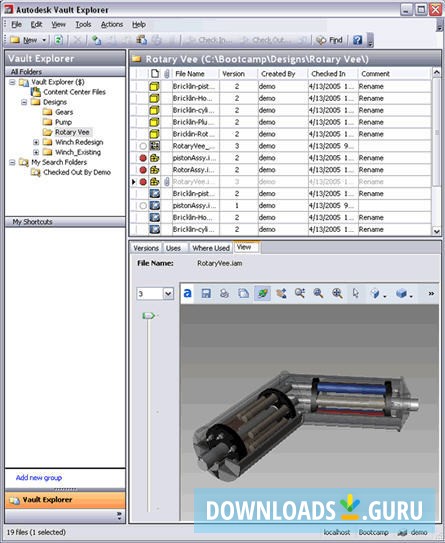Click the My Shortcuts section header
445x543 pixels.
(x=65, y=222)
